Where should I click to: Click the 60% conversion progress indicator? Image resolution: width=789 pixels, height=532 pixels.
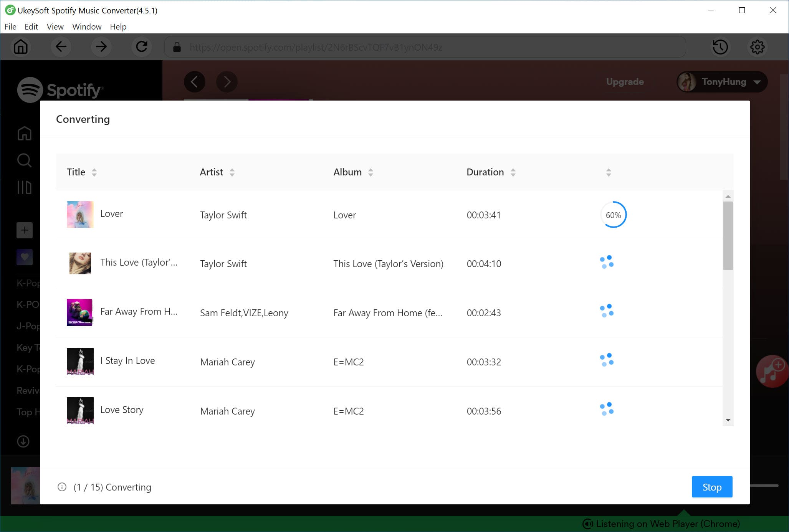(613, 214)
